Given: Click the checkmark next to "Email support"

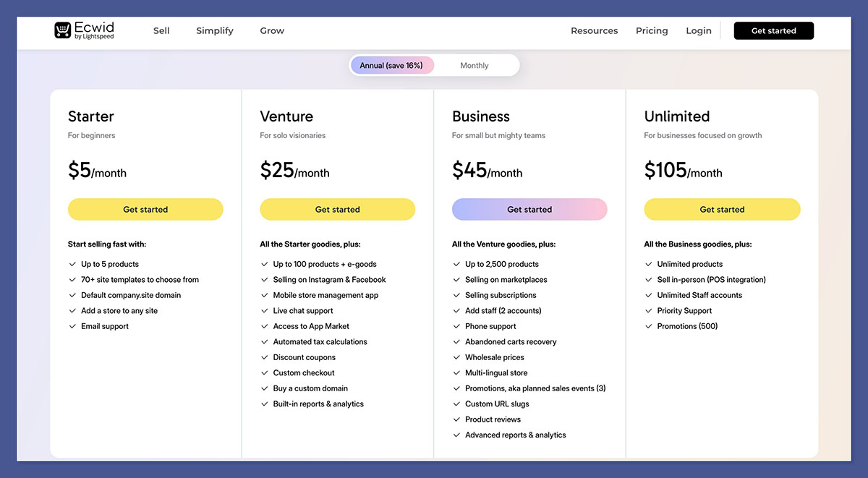Looking at the screenshot, I should point(72,326).
